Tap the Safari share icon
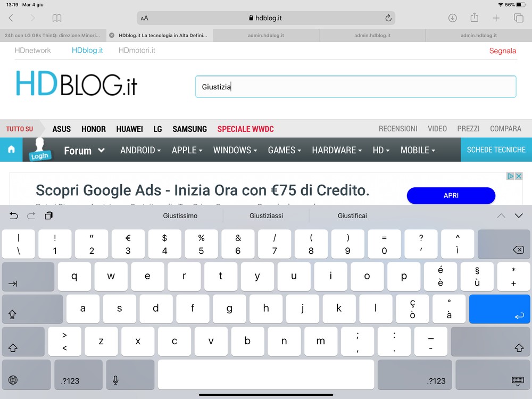The width and height of the screenshot is (532, 399). pyautogui.click(x=475, y=18)
